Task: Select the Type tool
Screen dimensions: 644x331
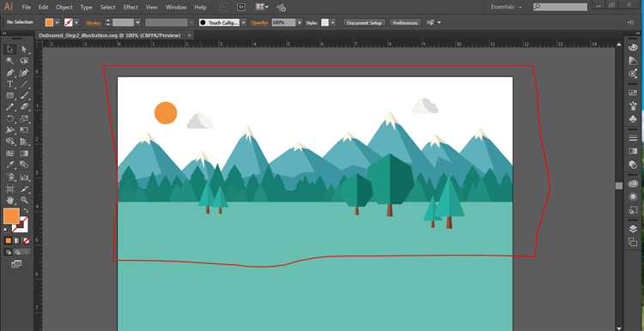Action: pos(9,84)
